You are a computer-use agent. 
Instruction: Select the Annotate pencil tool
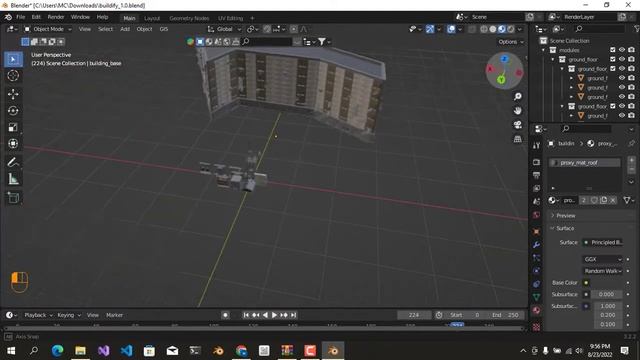pyautogui.click(x=13, y=162)
